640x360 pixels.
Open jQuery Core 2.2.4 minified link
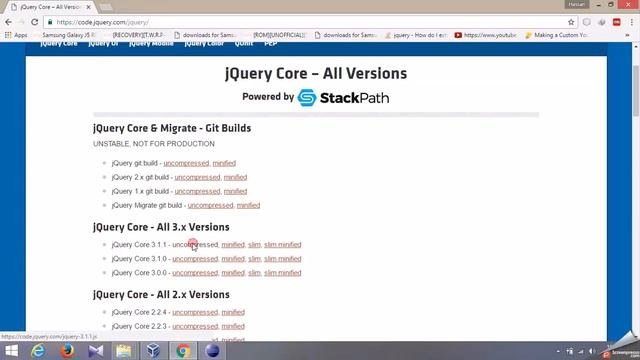233,312
